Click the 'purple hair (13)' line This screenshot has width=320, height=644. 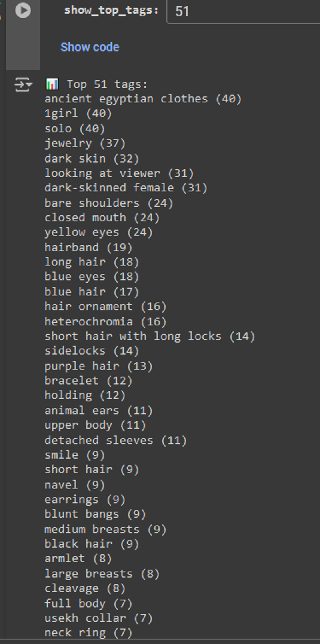tap(98, 366)
